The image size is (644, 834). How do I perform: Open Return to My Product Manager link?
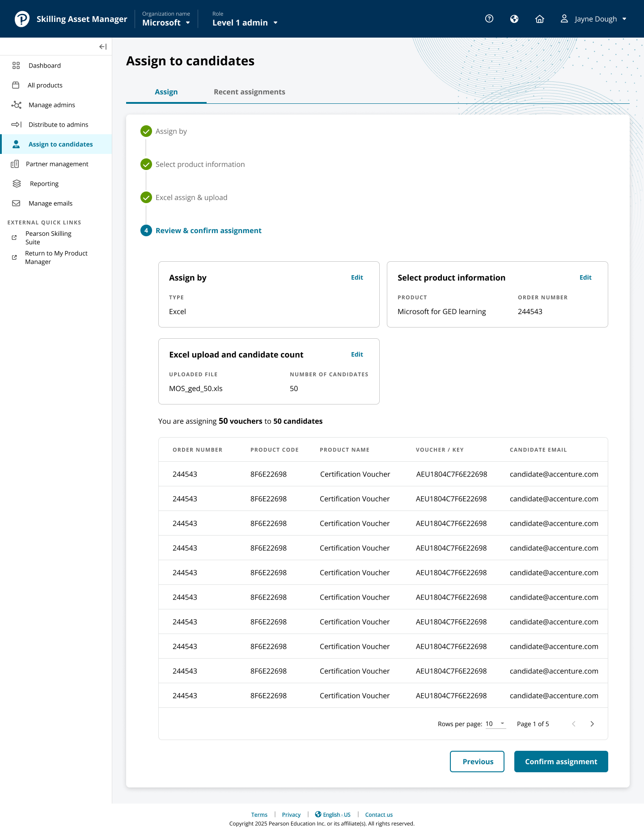pos(56,257)
